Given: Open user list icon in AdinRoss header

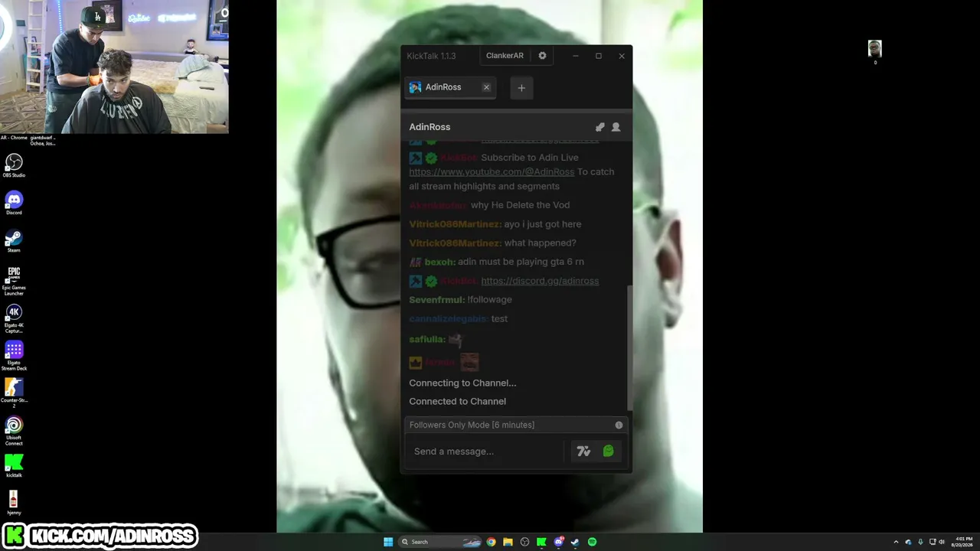Looking at the screenshot, I should [616, 127].
